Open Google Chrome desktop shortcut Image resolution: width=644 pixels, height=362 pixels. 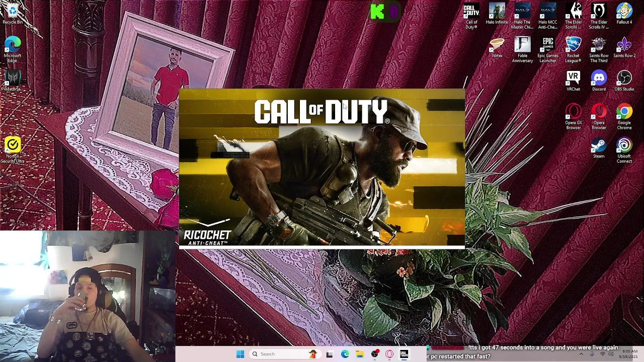tap(624, 117)
